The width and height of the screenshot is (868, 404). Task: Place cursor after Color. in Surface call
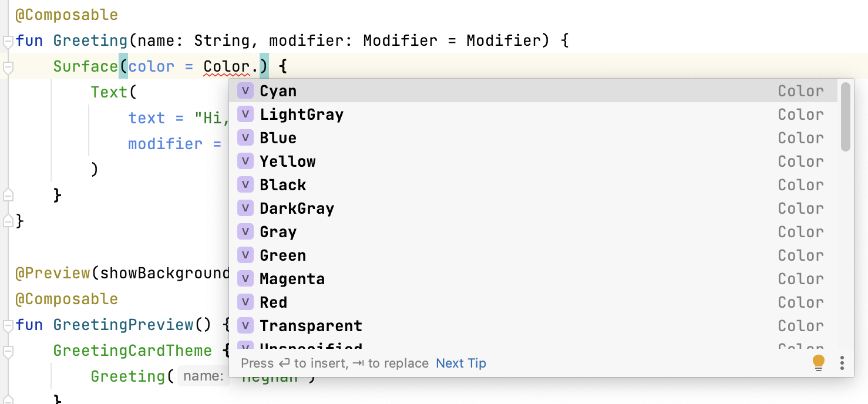259,67
